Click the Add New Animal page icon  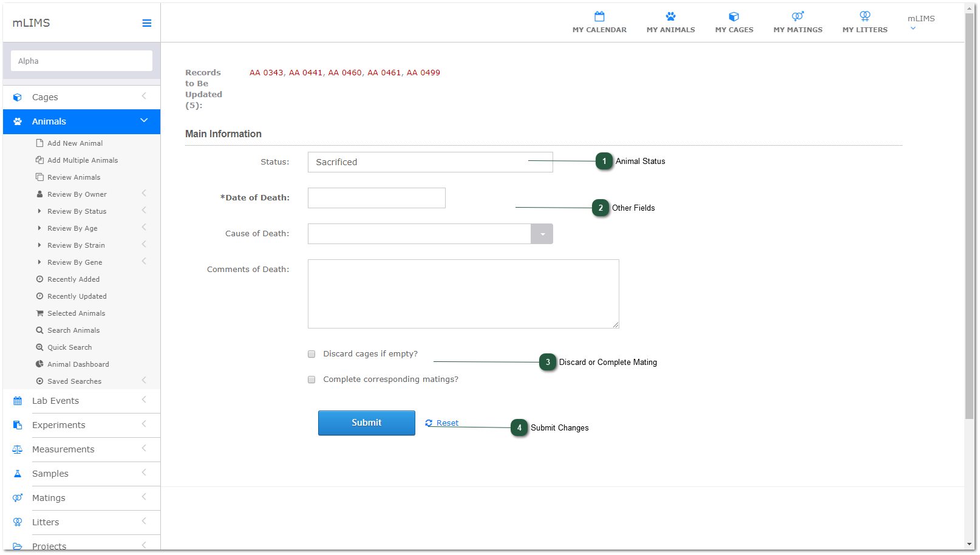click(x=39, y=143)
